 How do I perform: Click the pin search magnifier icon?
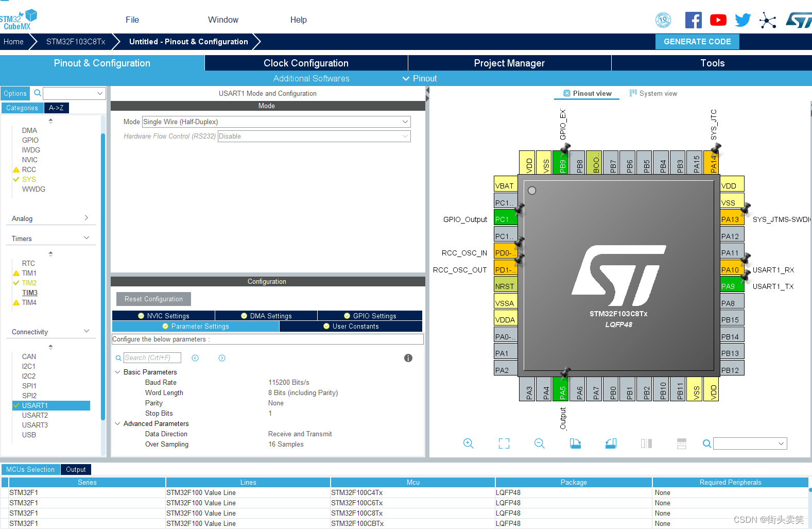[x=707, y=443]
